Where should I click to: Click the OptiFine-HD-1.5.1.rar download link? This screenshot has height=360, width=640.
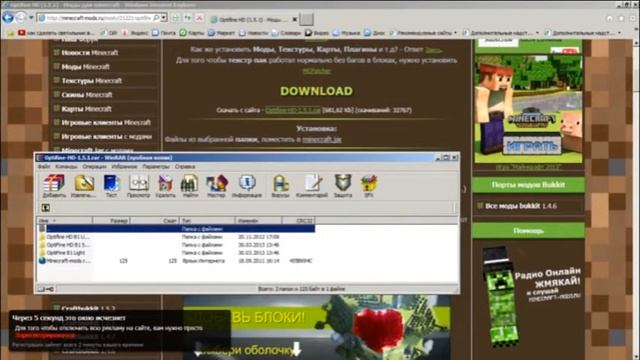pyautogui.click(x=293, y=110)
